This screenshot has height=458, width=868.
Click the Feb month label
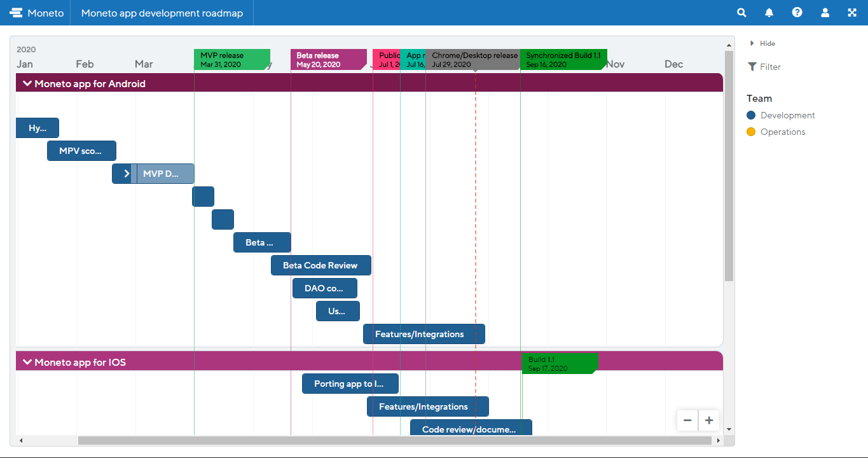click(85, 64)
